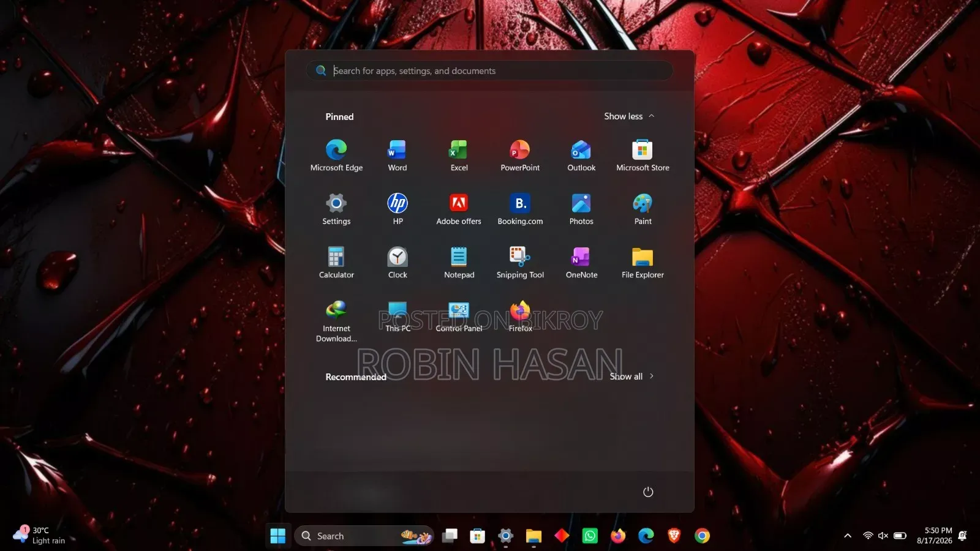Collapse pinned apps with Show less
Screen dimensions: 980x551
[629, 116]
